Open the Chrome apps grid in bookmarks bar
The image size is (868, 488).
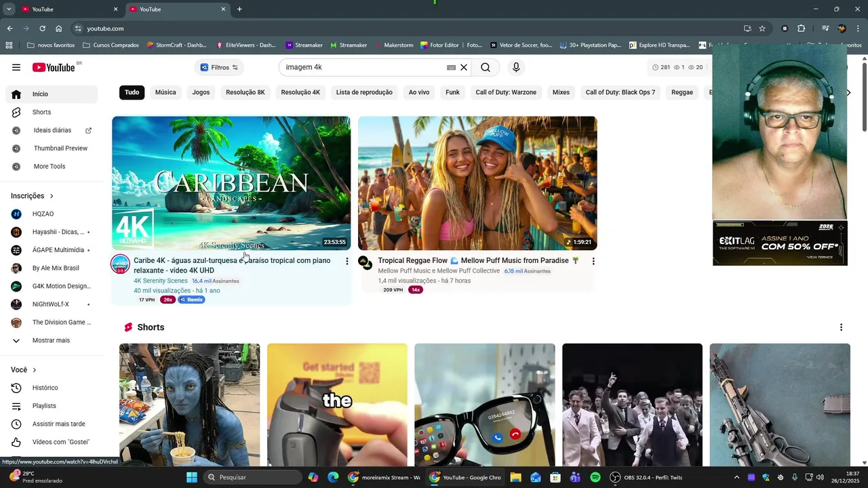9,45
